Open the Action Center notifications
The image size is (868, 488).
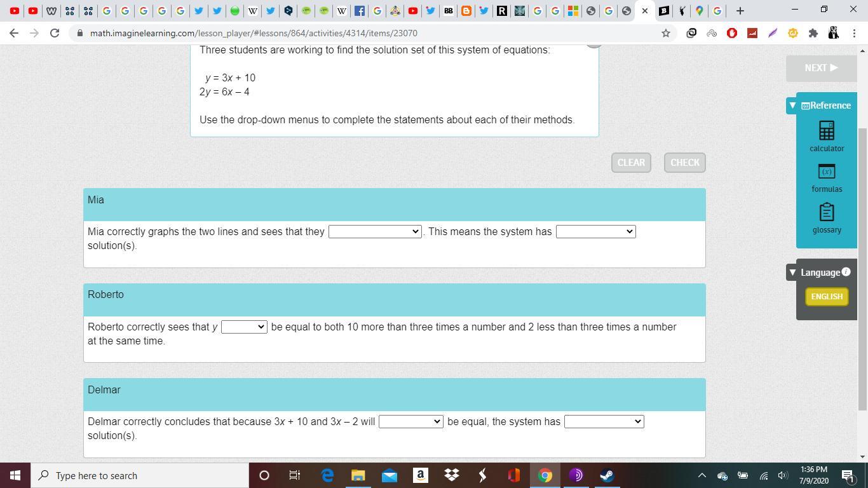[x=848, y=475]
